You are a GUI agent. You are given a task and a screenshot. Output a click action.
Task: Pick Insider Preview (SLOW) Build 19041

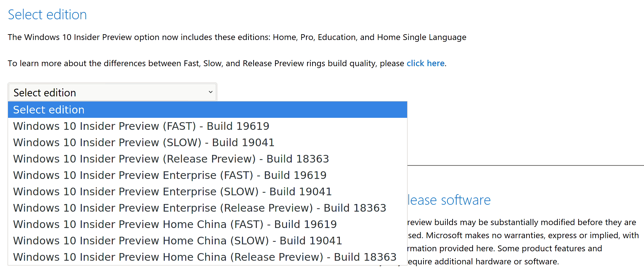click(144, 143)
